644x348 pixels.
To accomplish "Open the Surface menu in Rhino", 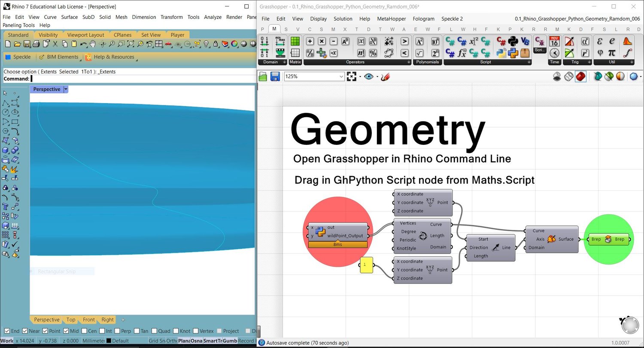I will tap(69, 17).
